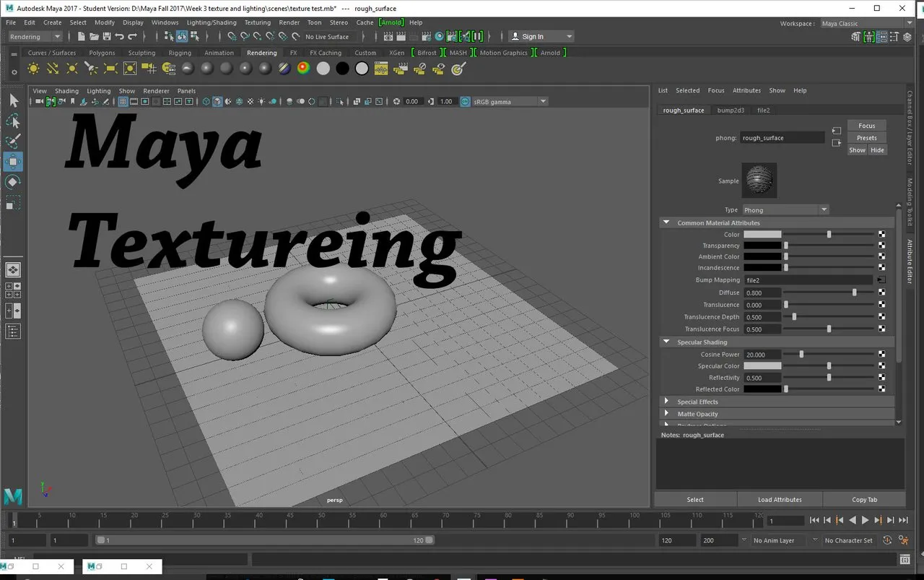The width and height of the screenshot is (924, 580).
Task: Switch to the Polygons shelf tab
Action: (102, 53)
